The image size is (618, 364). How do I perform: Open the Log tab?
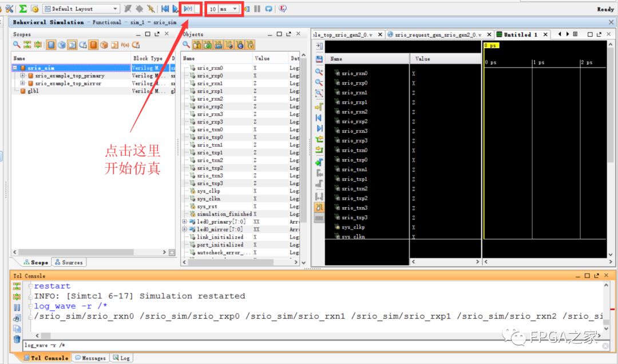pyautogui.click(x=121, y=358)
